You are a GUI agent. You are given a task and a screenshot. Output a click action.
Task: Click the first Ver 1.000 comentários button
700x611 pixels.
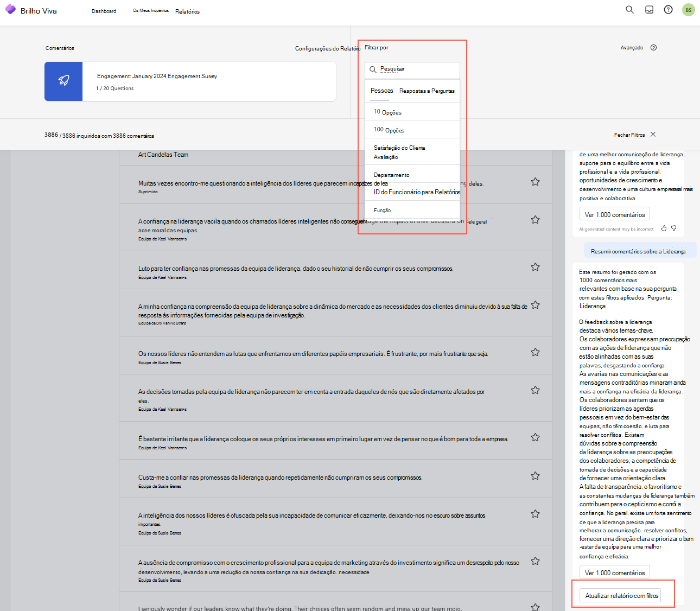point(615,214)
